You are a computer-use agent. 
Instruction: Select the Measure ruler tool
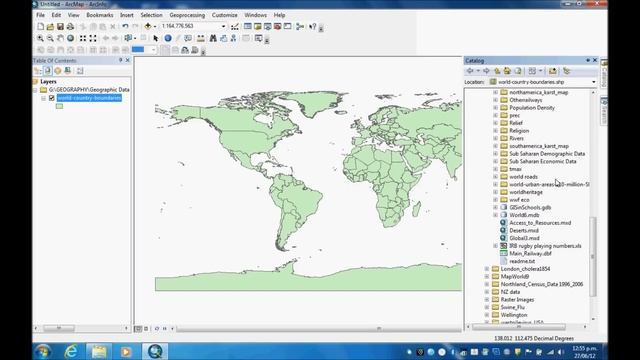tap(200, 38)
